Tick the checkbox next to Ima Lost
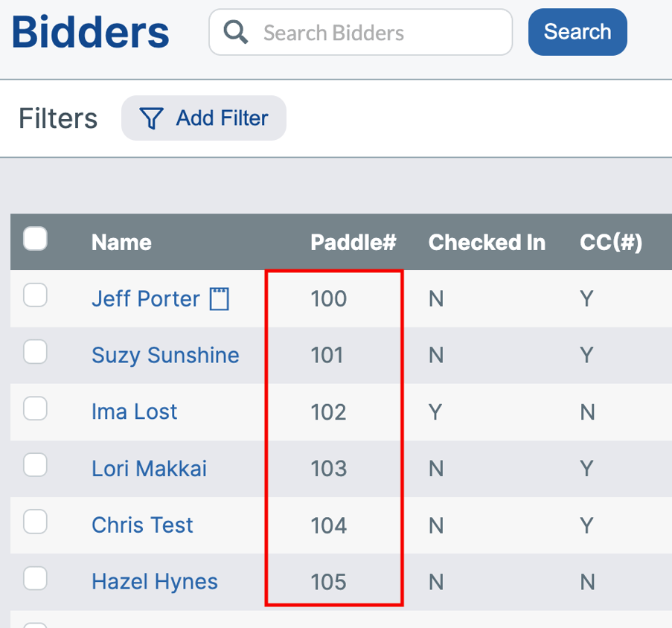 pos(35,408)
